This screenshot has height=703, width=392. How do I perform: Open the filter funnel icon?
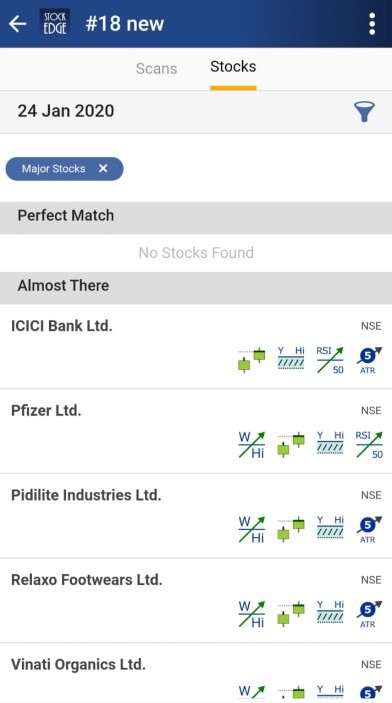pyautogui.click(x=364, y=111)
